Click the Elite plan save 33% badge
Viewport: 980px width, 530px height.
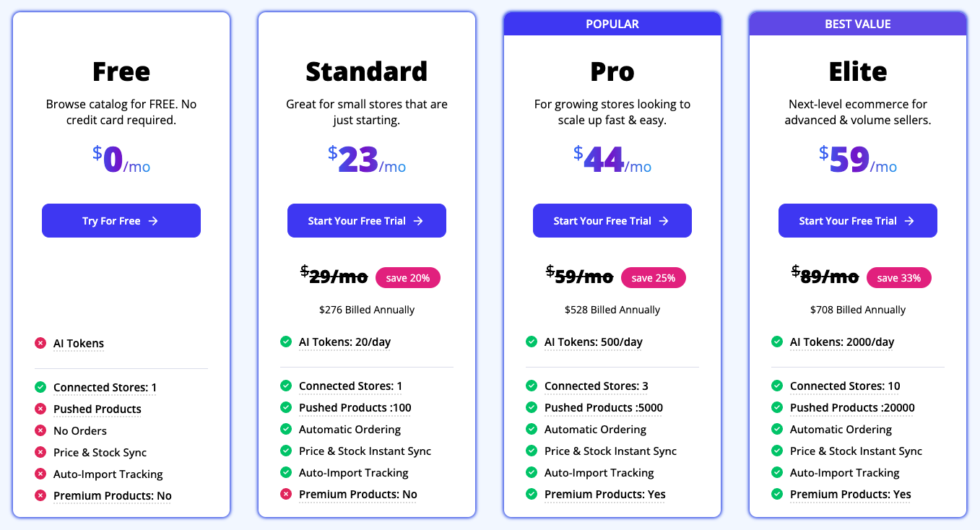coord(898,278)
